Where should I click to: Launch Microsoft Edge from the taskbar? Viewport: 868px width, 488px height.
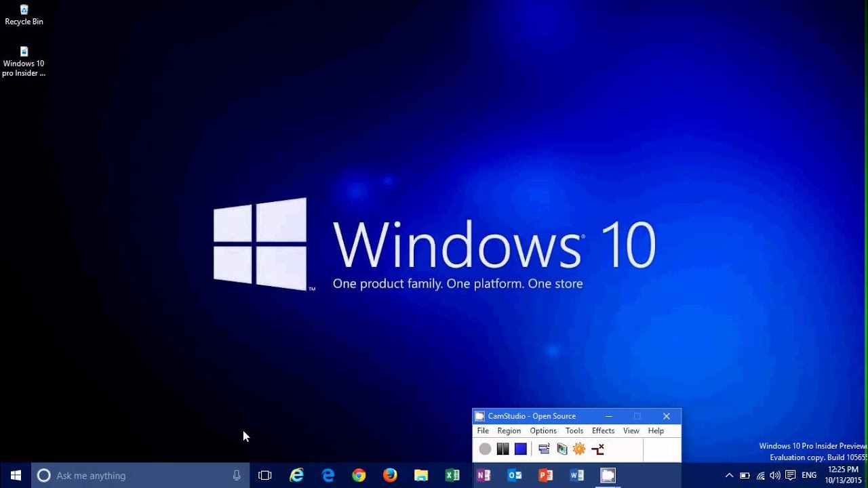point(328,475)
